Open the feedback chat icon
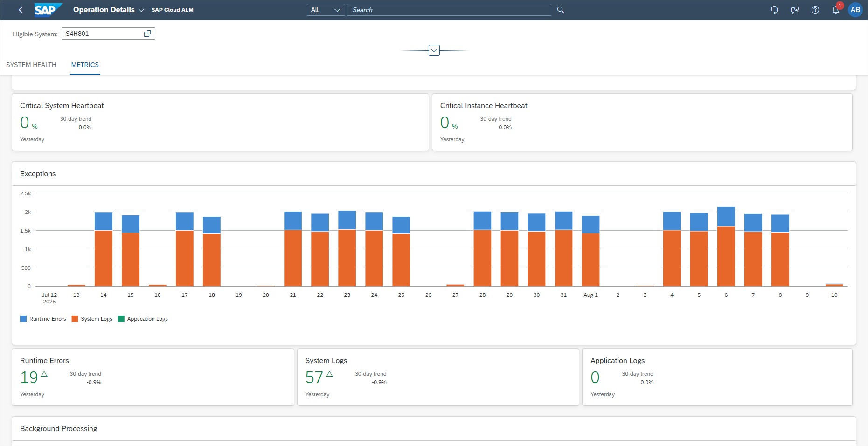The image size is (868, 446). (x=795, y=10)
